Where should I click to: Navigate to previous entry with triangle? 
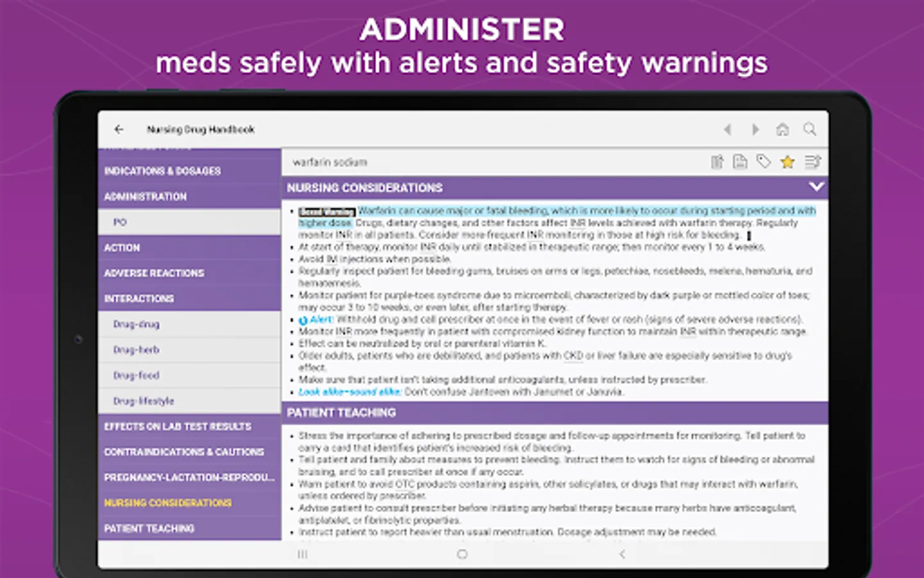point(728,129)
